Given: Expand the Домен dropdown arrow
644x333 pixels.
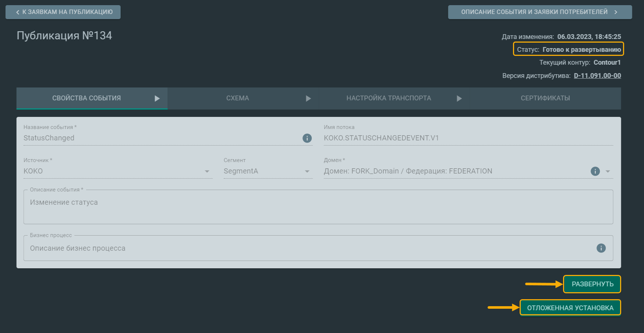Looking at the screenshot, I should (x=608, y=171).
